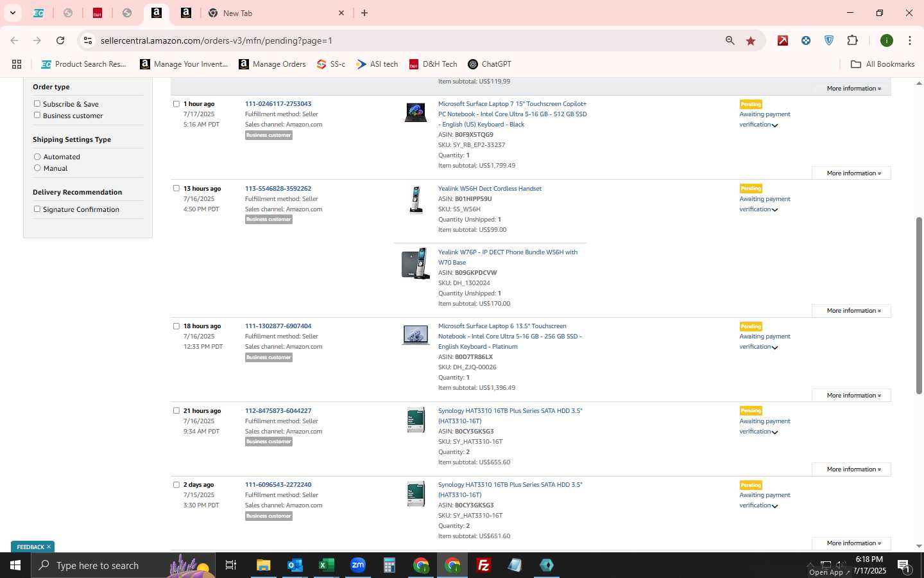Open the Manage Orders bookmark
Screen dimensions: 924x578
pos(272,64)
